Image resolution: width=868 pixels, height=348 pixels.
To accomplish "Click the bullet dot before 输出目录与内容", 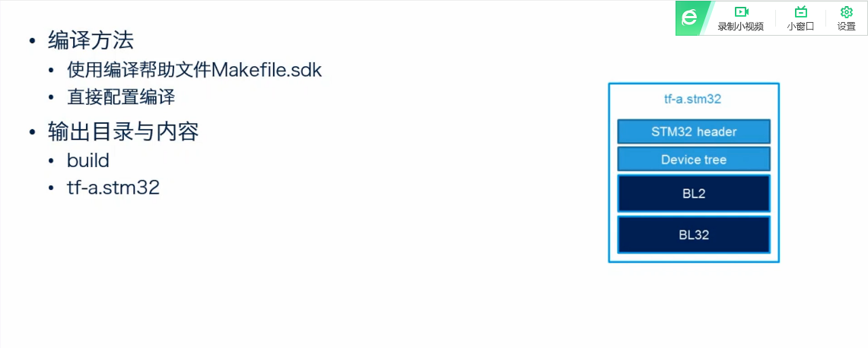I will pos(33,133).
